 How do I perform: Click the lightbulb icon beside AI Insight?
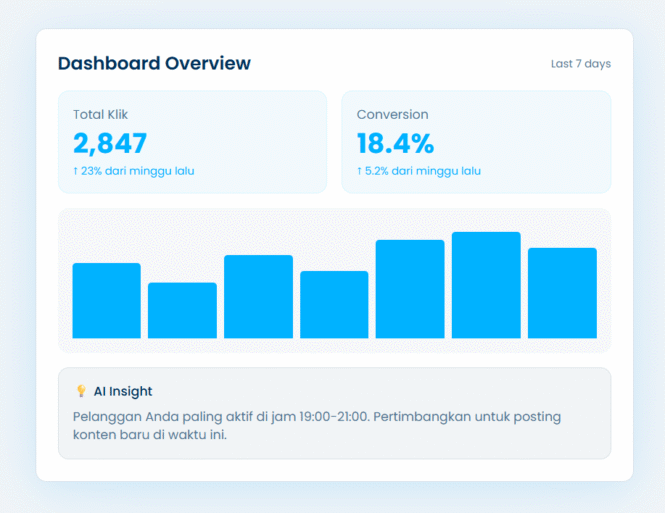point(81,392)
